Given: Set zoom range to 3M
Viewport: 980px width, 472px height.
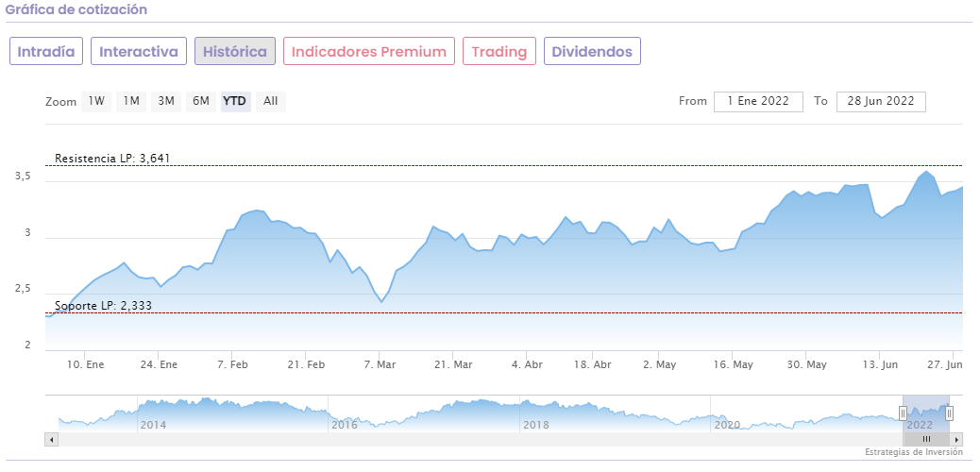Looking at the screenshot, I should [166, 101].
